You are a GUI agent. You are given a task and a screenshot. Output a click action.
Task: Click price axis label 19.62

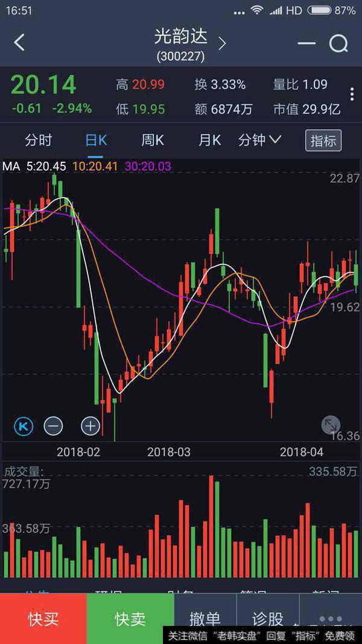(x=345, y=307)
